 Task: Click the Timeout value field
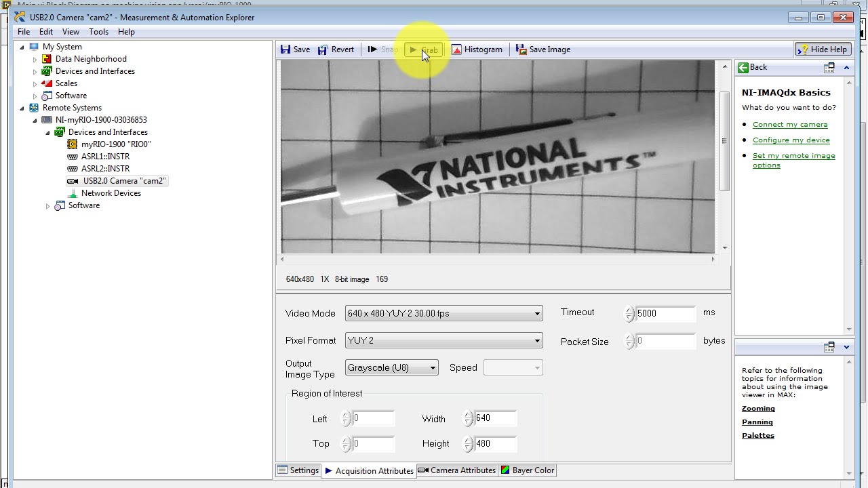[665, 313]
